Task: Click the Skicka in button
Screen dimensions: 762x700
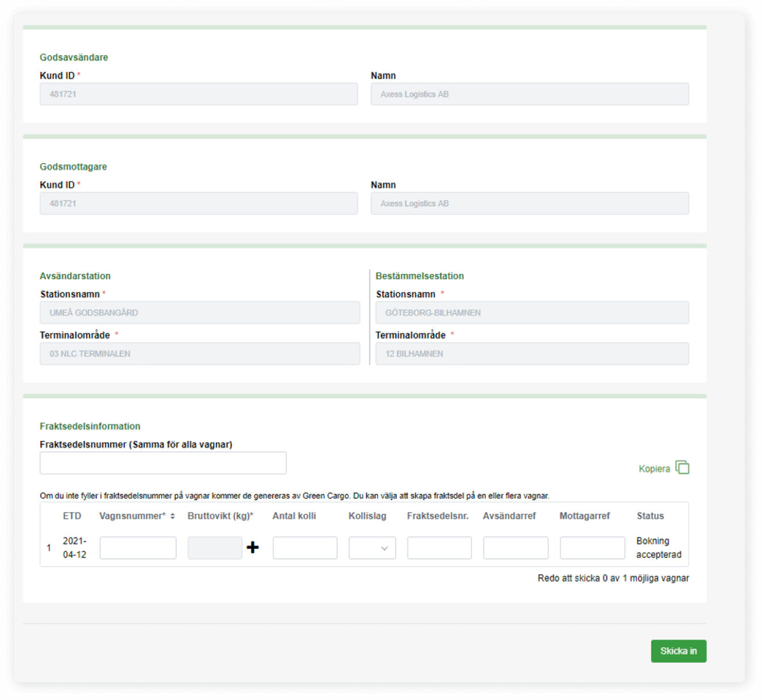Action: [678, 651]
